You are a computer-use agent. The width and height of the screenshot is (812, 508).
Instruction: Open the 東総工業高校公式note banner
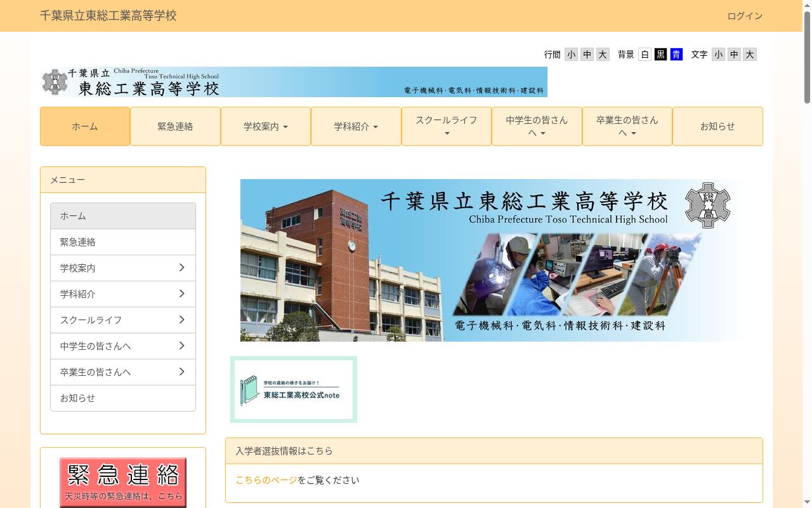(294, 389)
